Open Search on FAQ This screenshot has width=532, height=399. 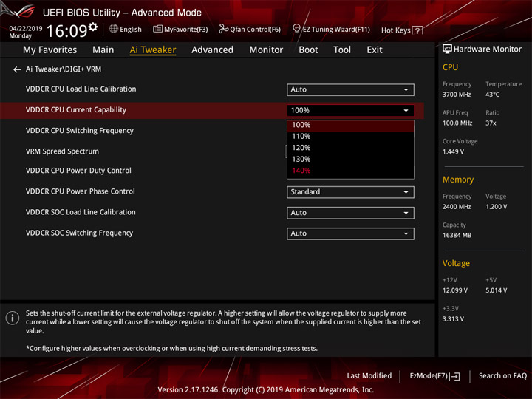pyautogui.click(x=503, y=375)
